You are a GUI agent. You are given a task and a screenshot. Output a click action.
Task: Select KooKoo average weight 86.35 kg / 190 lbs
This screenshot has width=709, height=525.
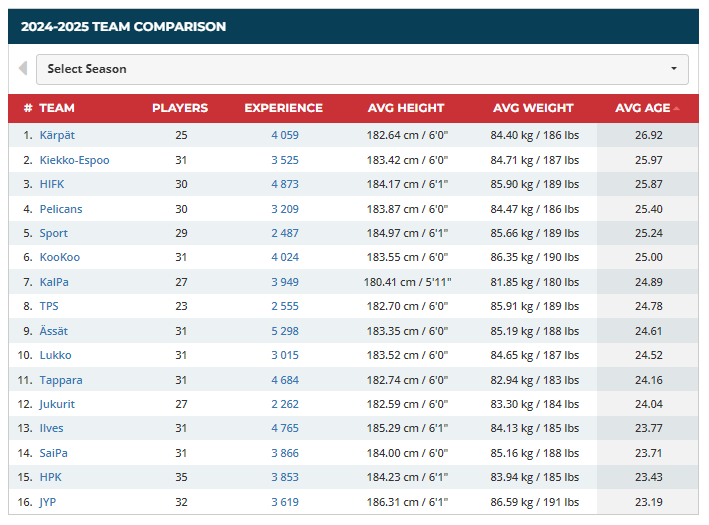tap(534, 257)
